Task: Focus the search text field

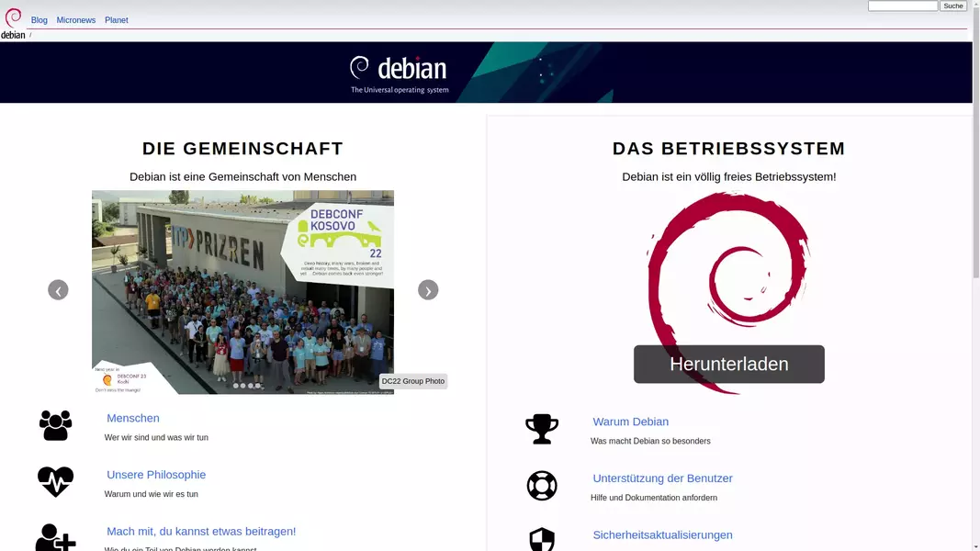Action: [903, 6]
